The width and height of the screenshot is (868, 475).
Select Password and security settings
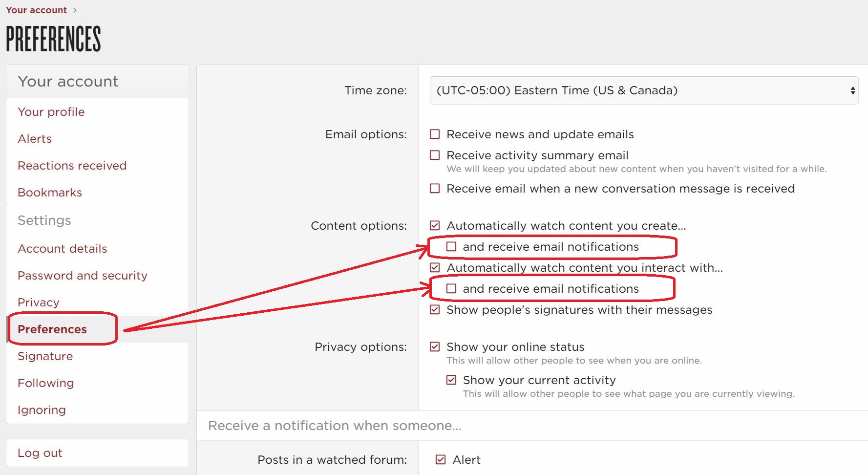(83, 276)
